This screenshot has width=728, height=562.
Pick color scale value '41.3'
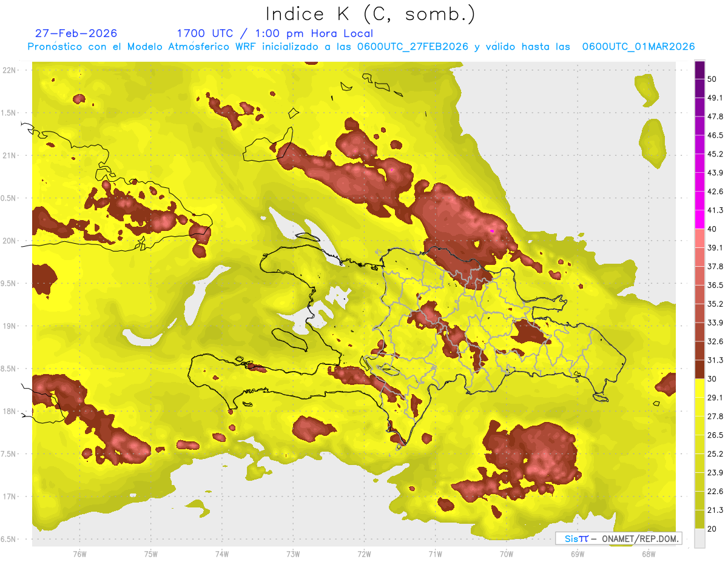click(715, 210)
